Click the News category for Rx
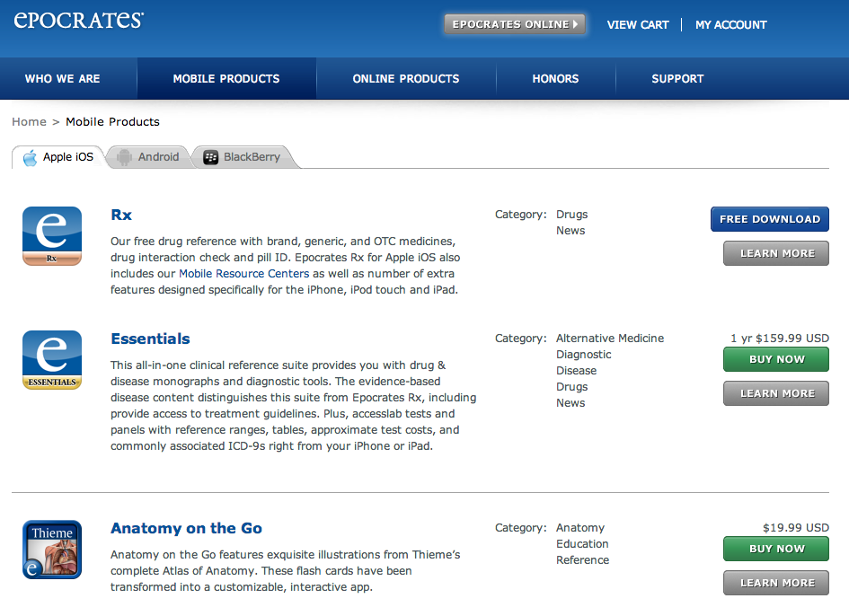Screen dimensions: 849x616 (570, 231)
